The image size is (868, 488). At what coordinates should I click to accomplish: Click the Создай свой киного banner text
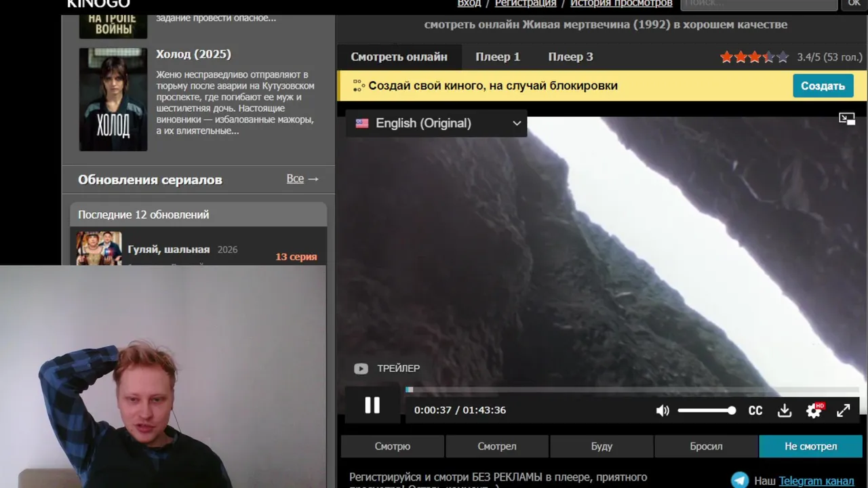(493, 86)
